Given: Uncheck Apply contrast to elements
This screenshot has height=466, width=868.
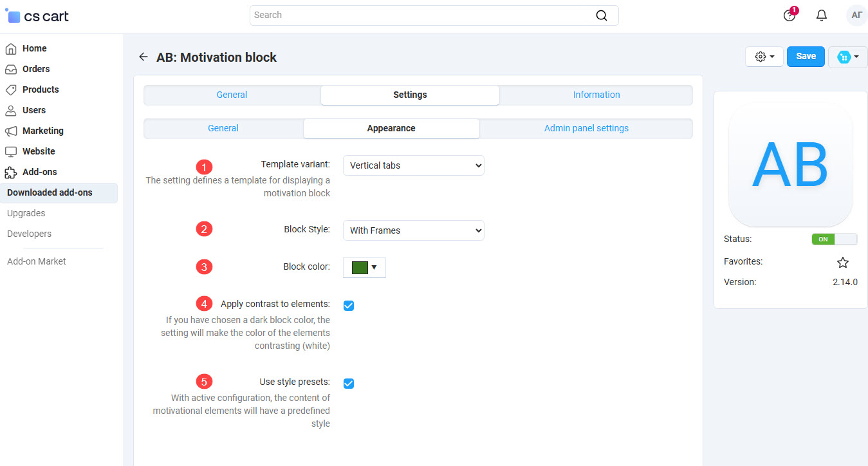Looking at the screenshot, I should tap(348, 306).
